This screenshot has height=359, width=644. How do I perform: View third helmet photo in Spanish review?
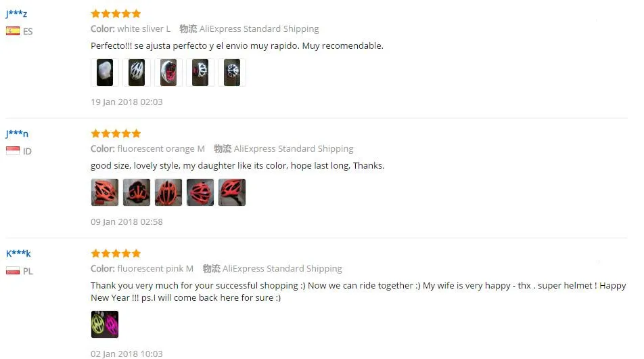(x=168, y=72)
